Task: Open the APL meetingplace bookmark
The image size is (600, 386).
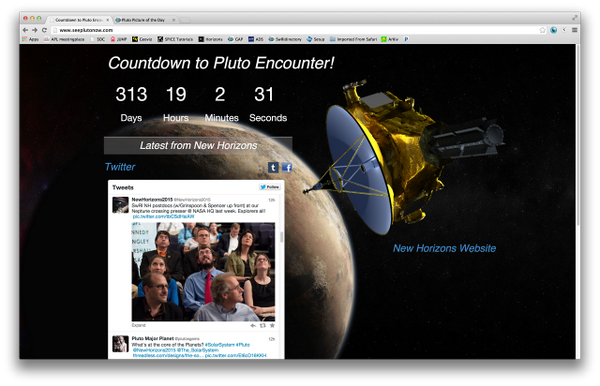Action: (64, 39)
